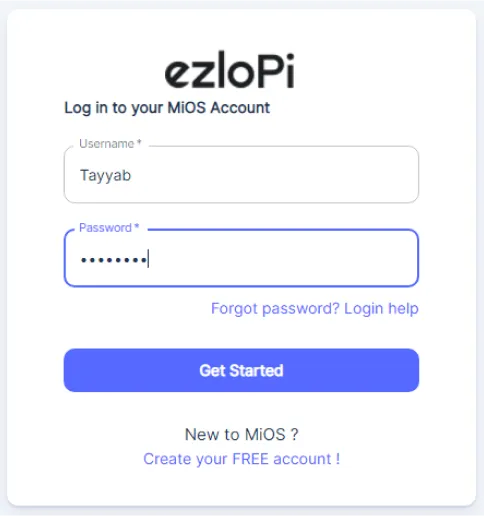Open the Login help link

click(381, 309)
